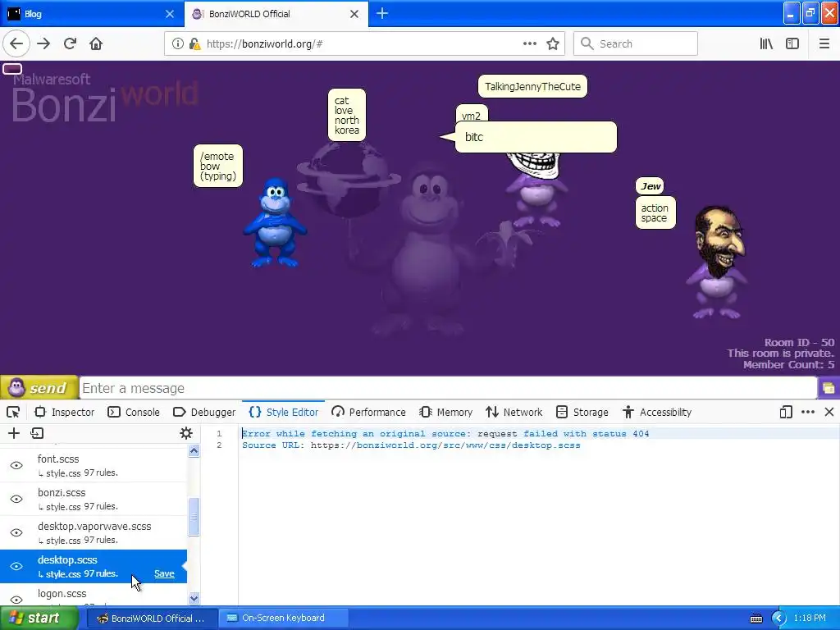
Task: Toggle responsive design mode icon
Action: [786, 412]
